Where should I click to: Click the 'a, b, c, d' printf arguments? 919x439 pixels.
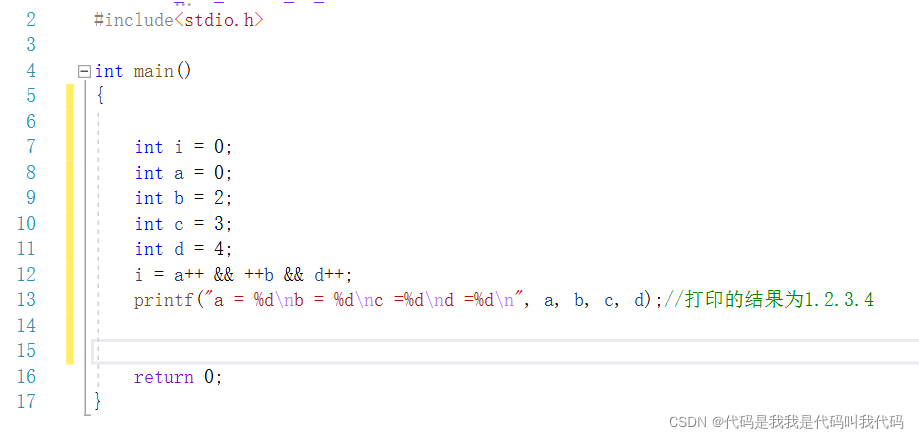[594, 301]
